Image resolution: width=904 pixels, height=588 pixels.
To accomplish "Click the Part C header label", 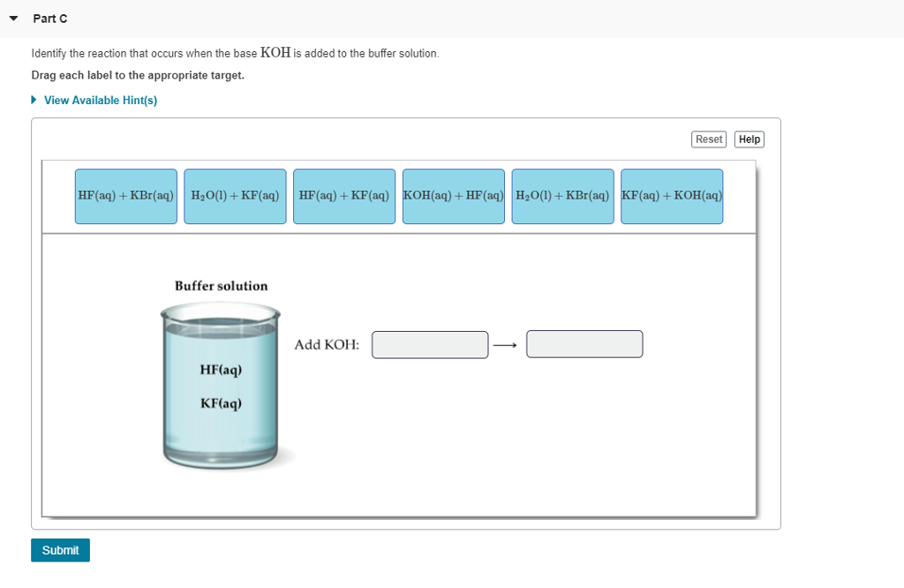I will pyautogui.click(x=49, y=18).
